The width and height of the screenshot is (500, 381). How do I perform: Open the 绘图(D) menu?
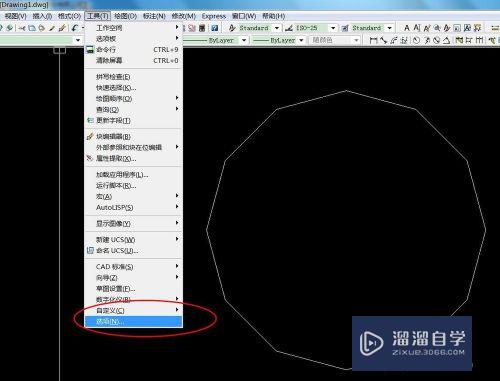tap(125, 16)
